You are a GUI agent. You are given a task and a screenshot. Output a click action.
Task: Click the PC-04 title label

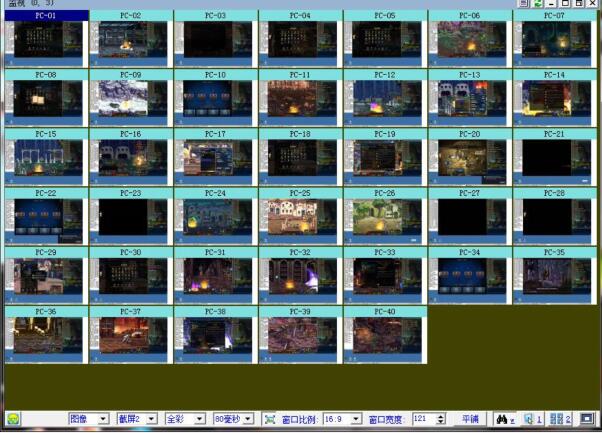click(300, 15)
